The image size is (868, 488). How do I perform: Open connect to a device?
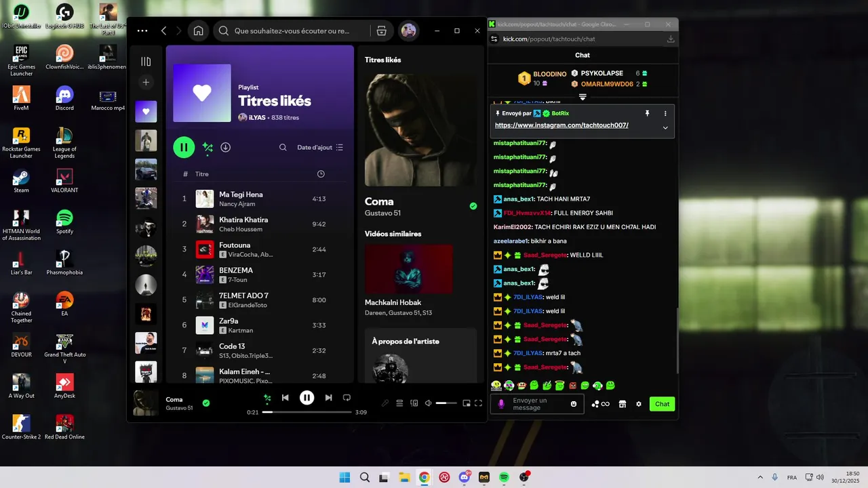tap(414, 403)
